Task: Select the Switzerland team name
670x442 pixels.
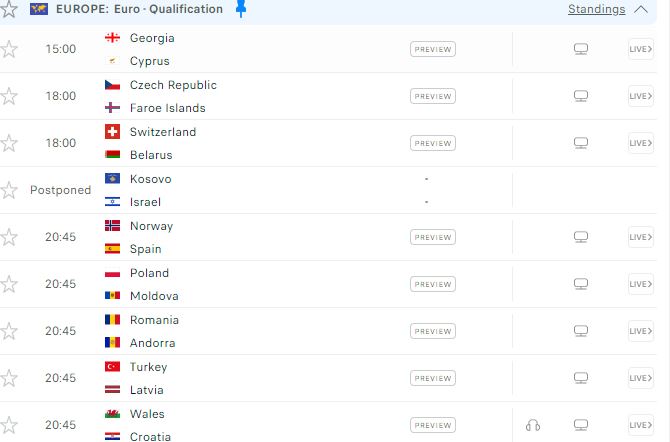Action: (x=163, y=132)
